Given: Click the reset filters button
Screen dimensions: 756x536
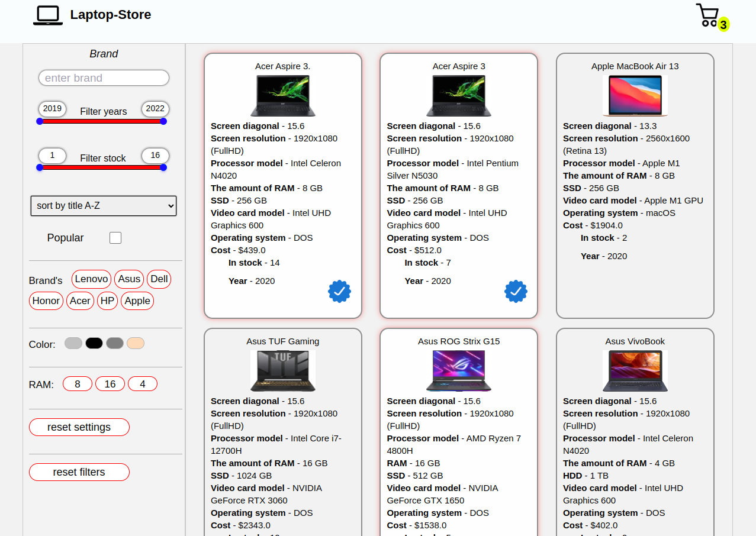Looking at the screenshot, I should coord(79,472).
